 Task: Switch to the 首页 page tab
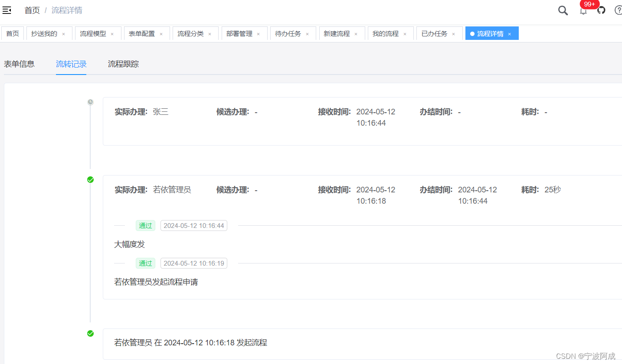[13, 33]
